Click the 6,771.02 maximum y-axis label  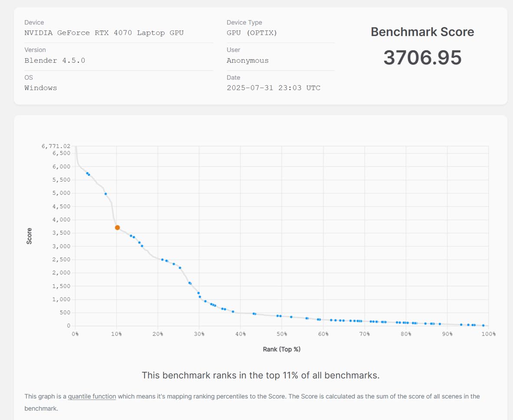click(56, 147)
